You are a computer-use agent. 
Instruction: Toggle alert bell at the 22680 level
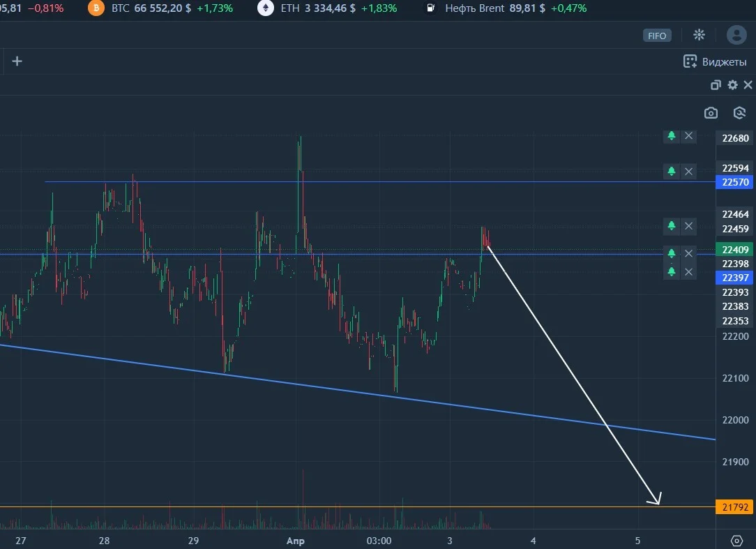click(671, 136)
